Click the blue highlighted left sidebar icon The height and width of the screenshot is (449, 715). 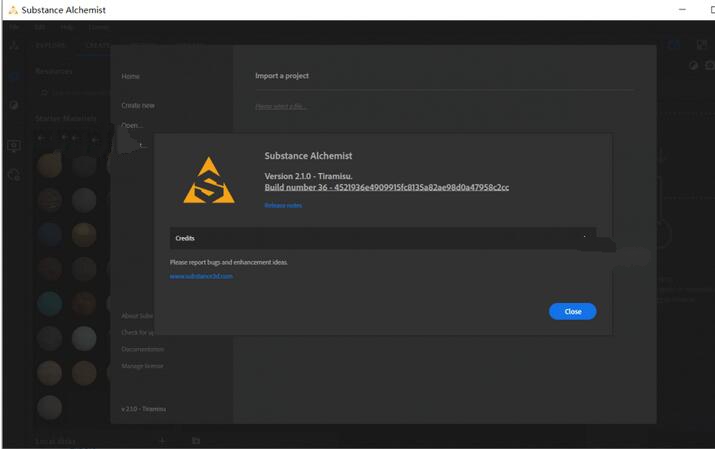point(14,76)
